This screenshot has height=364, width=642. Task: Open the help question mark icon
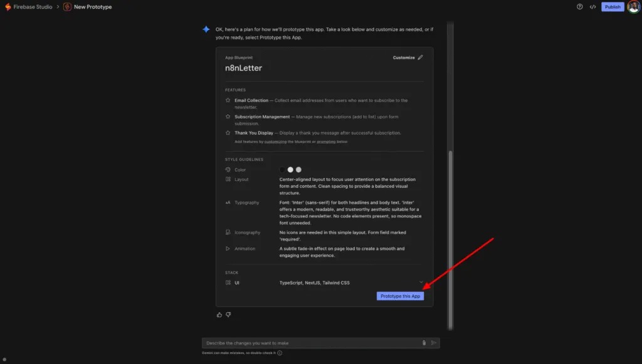pyautogui.click(x=579, y=7)
